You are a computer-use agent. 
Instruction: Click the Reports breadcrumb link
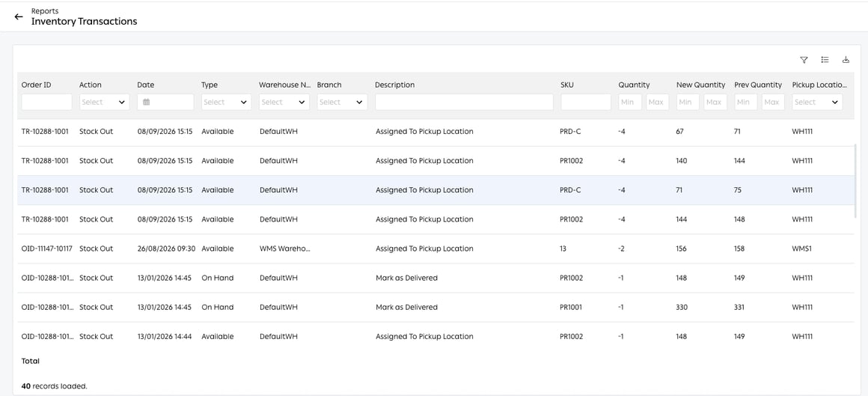pos(45,10)
